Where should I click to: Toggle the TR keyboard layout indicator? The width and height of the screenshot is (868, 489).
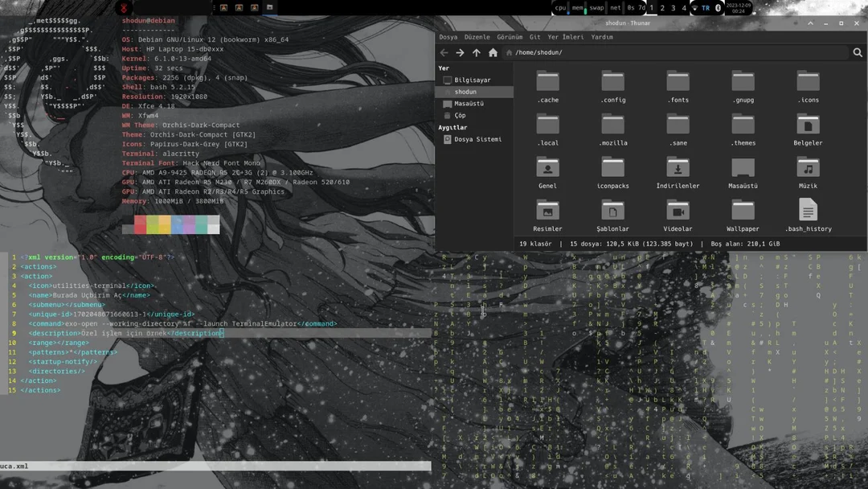click(705, 7)
